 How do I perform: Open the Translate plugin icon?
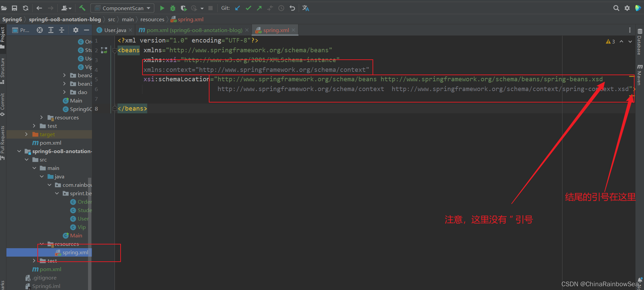(305, 8)
